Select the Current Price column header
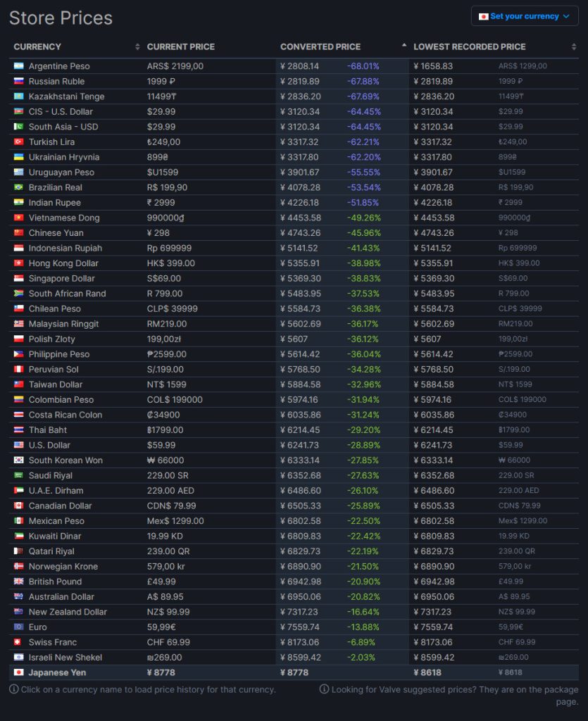The width and height of the screenshot is (588, 721). (x=181, y=47)
